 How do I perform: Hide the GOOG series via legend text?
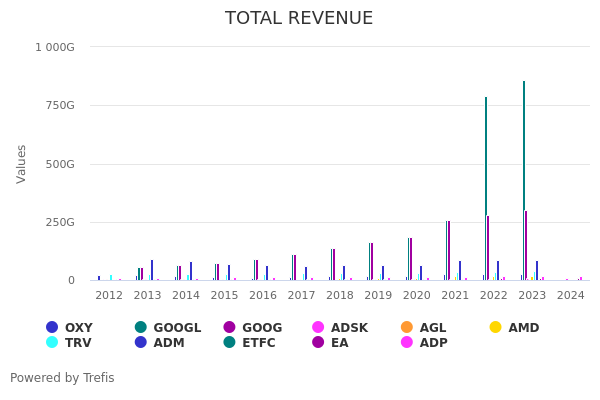tap(262, 327)
